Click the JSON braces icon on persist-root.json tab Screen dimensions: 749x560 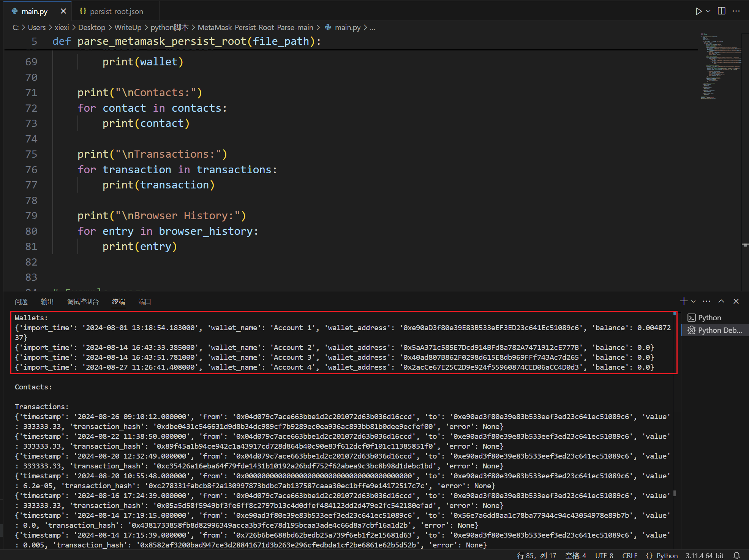pos(83,11)
